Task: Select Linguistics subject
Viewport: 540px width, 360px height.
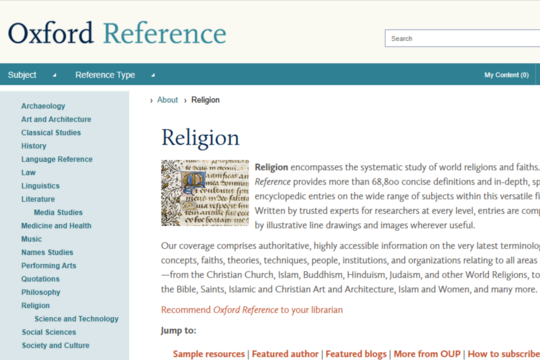Action: [x=40, y=186]
